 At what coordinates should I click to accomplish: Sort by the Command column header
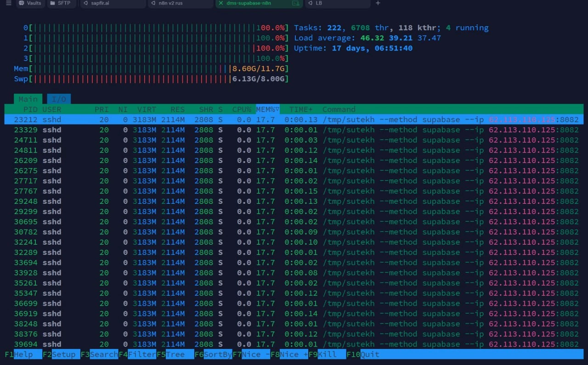pyautogui.click(x=339, y=109)
